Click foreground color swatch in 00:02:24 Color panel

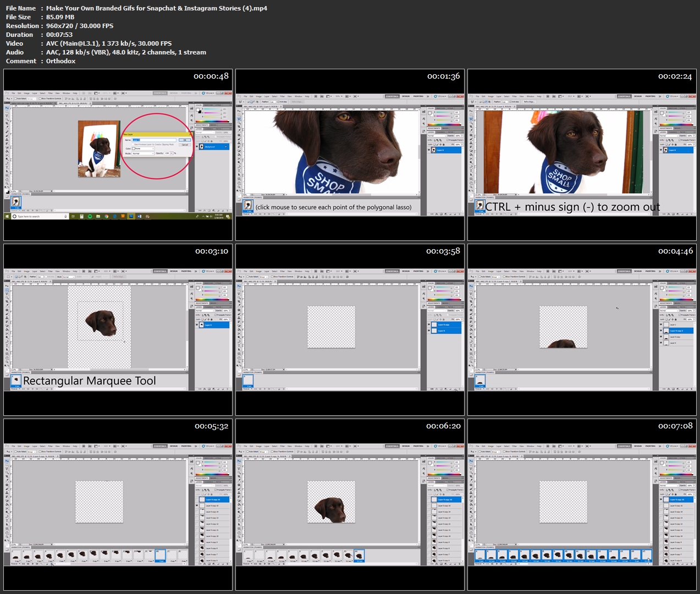[662, 113]
